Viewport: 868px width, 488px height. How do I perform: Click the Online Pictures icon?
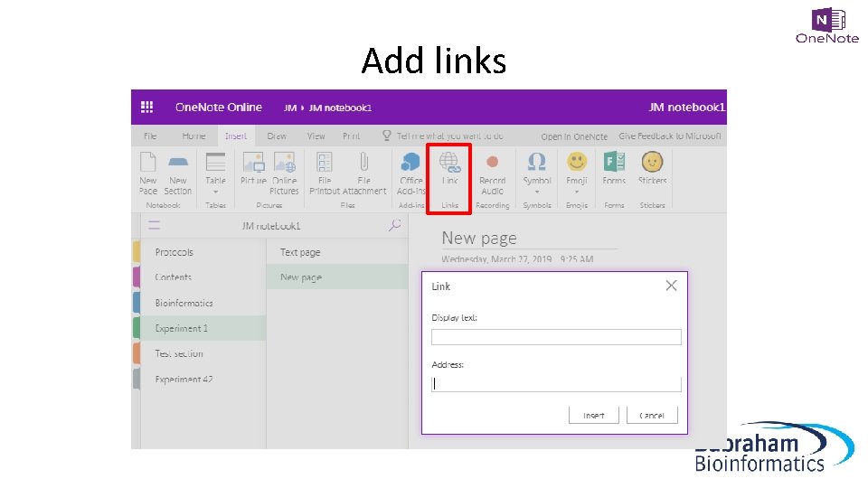(285, 162)
